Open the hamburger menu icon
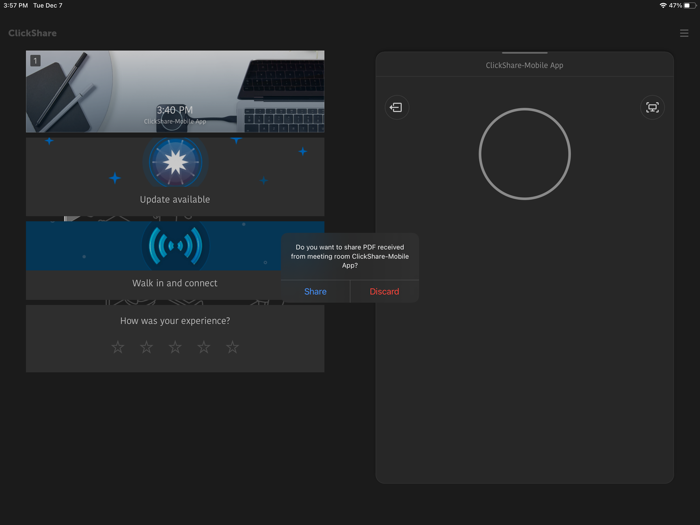Viewport: 700px width, 525px height. [684, 33]
